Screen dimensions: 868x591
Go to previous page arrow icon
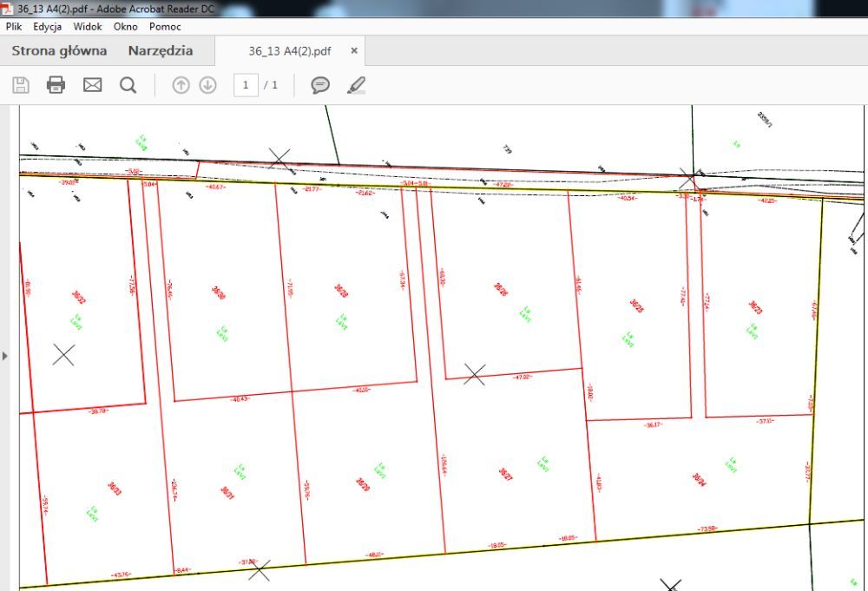[x=181, y=85]
